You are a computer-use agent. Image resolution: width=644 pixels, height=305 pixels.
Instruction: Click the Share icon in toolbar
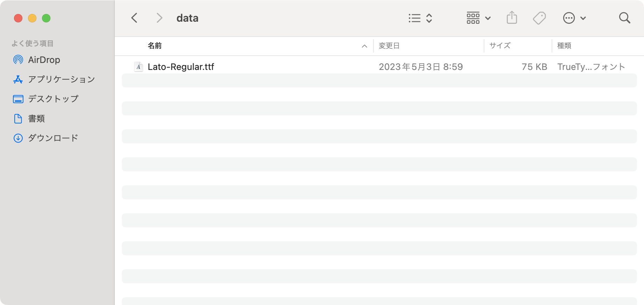point(512,17)
